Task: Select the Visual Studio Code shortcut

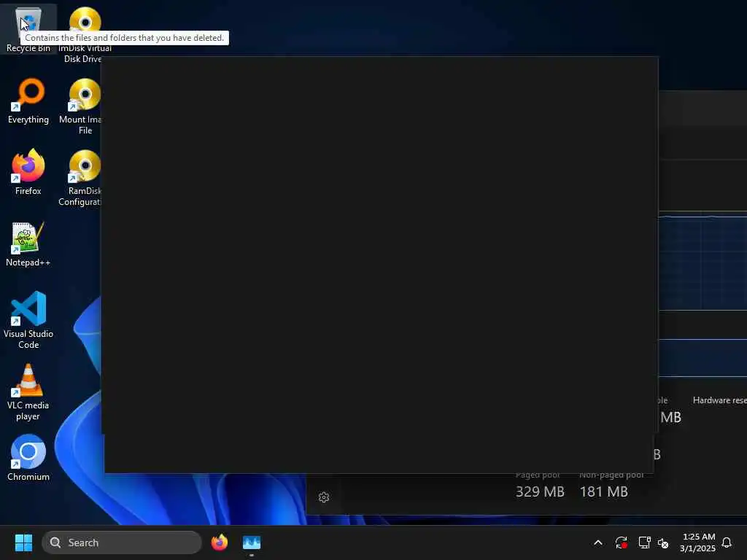Action: click(x=28, y=319)
